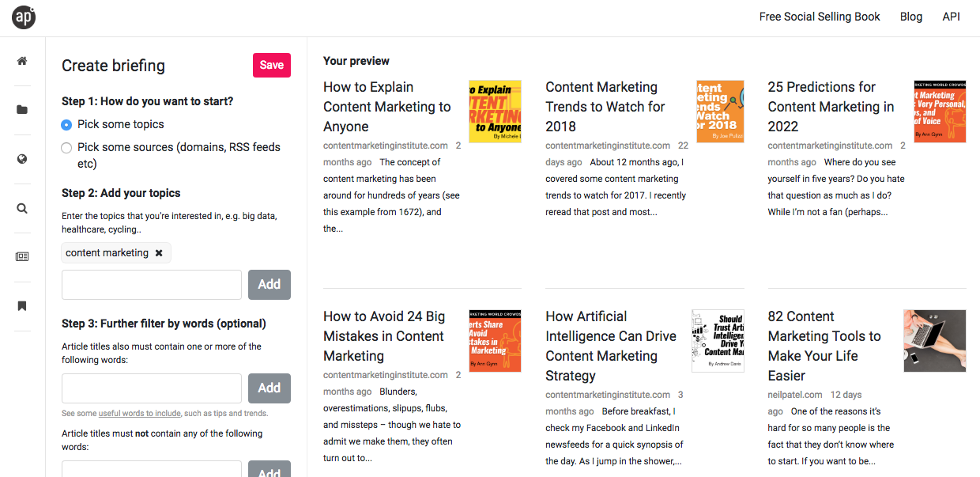Select Pick some sources radio button

tap(66, 148)
